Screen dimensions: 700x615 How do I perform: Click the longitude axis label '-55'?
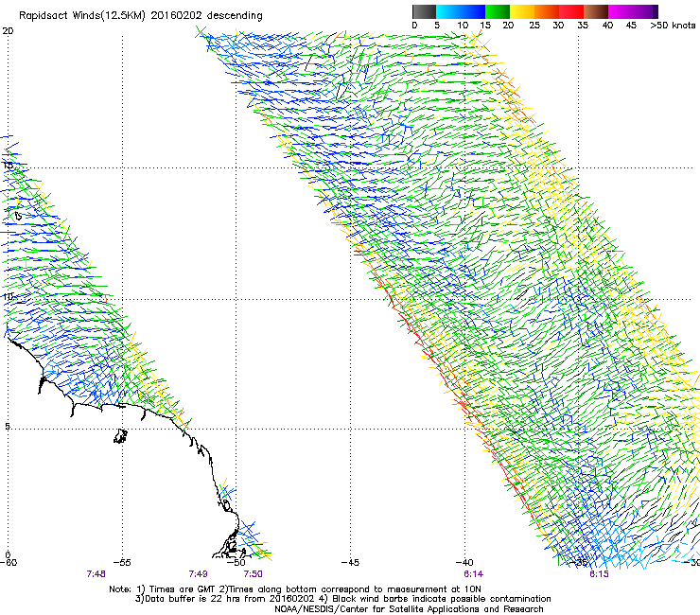coord(122,563)
